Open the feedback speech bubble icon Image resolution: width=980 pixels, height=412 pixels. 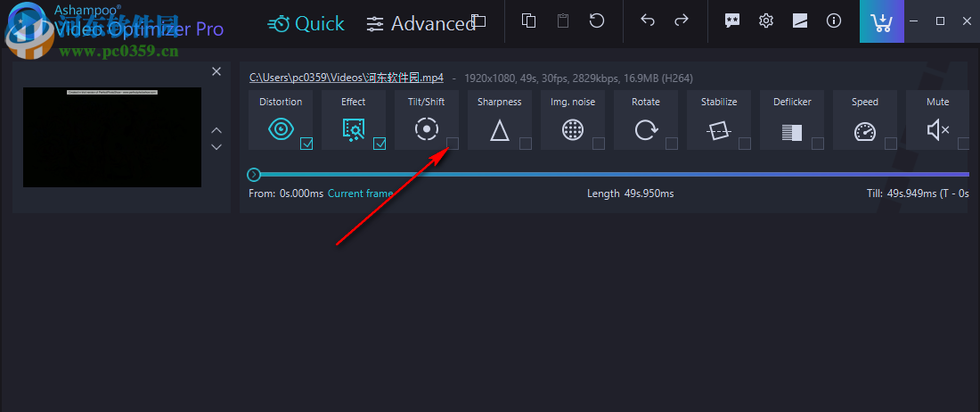731,21
